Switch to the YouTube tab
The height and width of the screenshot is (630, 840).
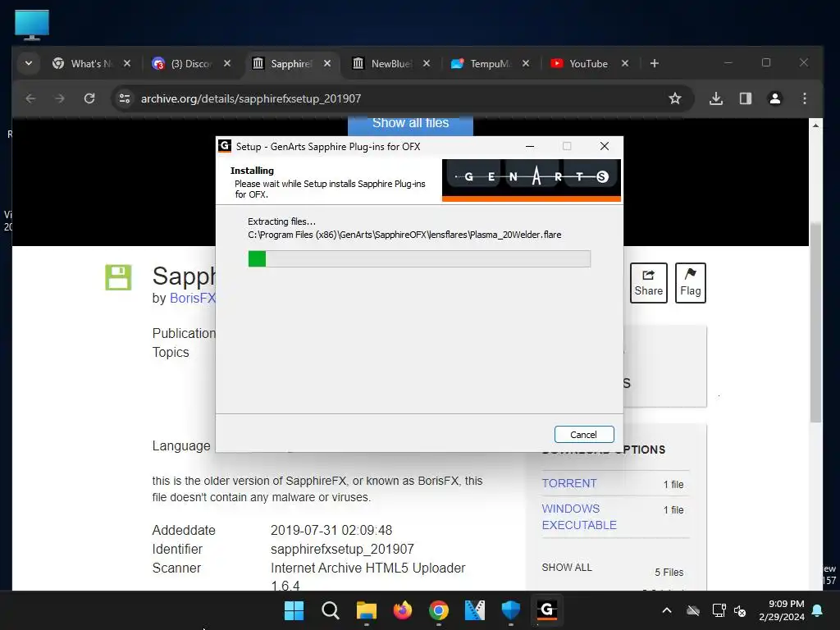pos(582,63)
